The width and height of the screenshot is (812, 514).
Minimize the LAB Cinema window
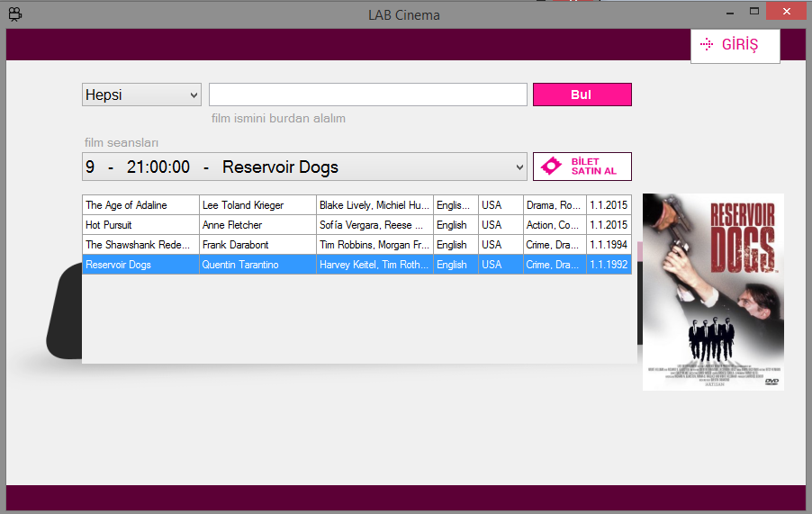pos(730,12)
